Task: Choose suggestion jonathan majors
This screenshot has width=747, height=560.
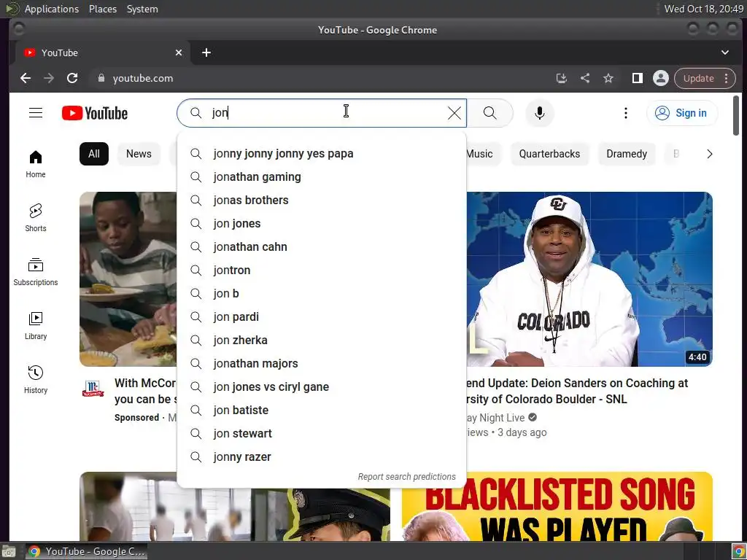Action: click(x=322, y=364)
